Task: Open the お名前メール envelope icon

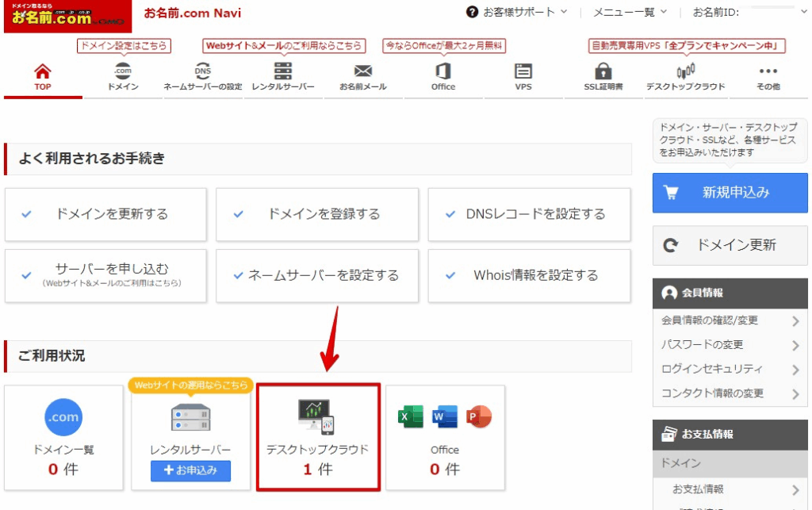Action: (363, 71)
